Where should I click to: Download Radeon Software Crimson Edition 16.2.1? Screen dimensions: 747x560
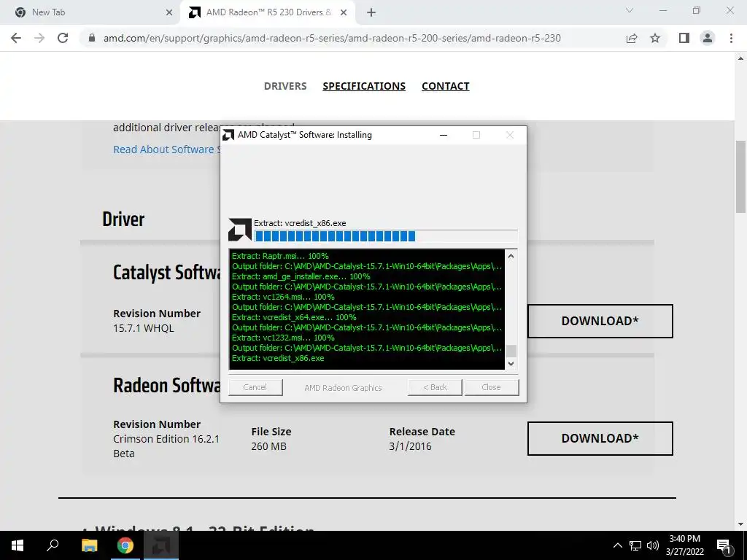coord(600,438)
